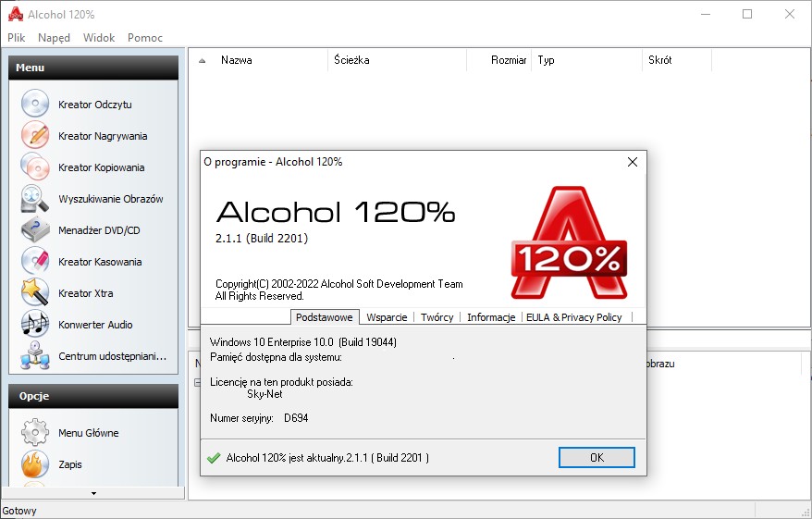Click the sort arrow column header
812x519 pixels.
tap(203, 60)
